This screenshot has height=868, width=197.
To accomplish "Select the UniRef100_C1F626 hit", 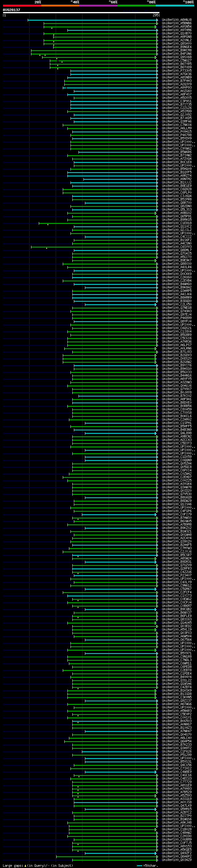I will click(177, 751).
